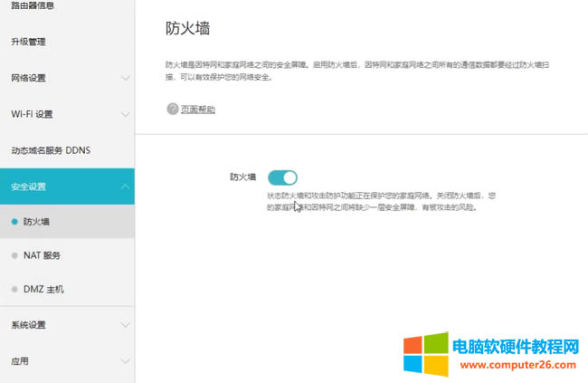Click the blue bullet beside 防火墙
Screen dimensions: 588x383
[14, 221]
